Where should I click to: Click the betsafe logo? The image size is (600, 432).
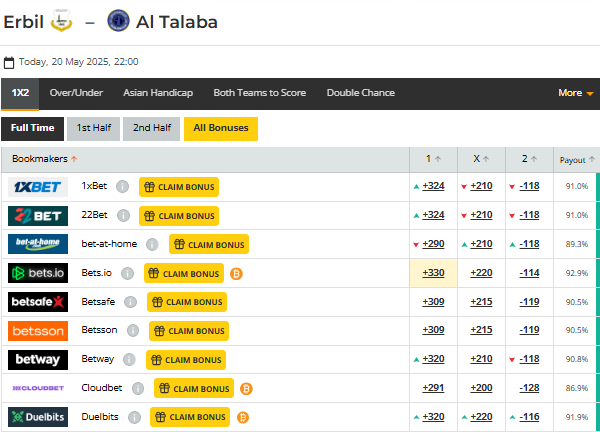click(38, 302)
